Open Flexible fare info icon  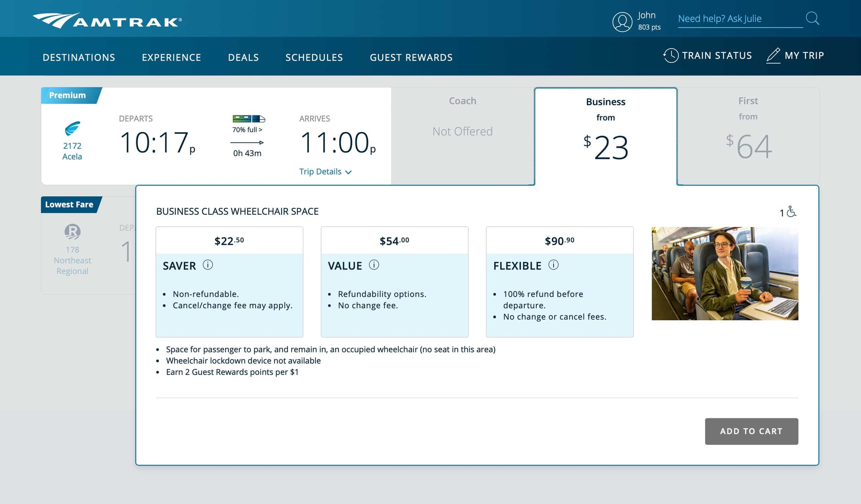coord(553,265)
